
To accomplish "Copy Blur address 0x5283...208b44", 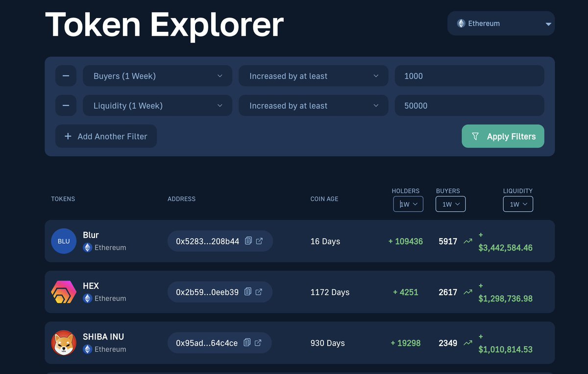I will pyautogui.click(x=248, y=241).
